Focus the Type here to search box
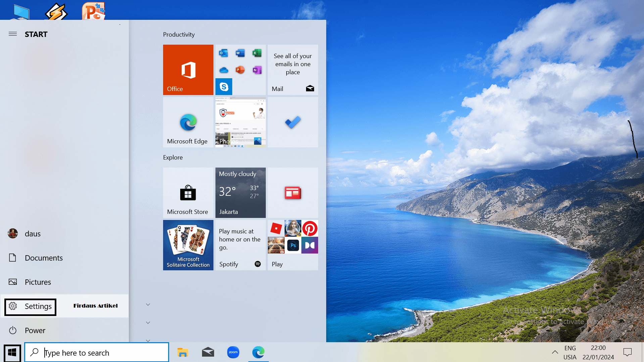 [x=97, y=353]
